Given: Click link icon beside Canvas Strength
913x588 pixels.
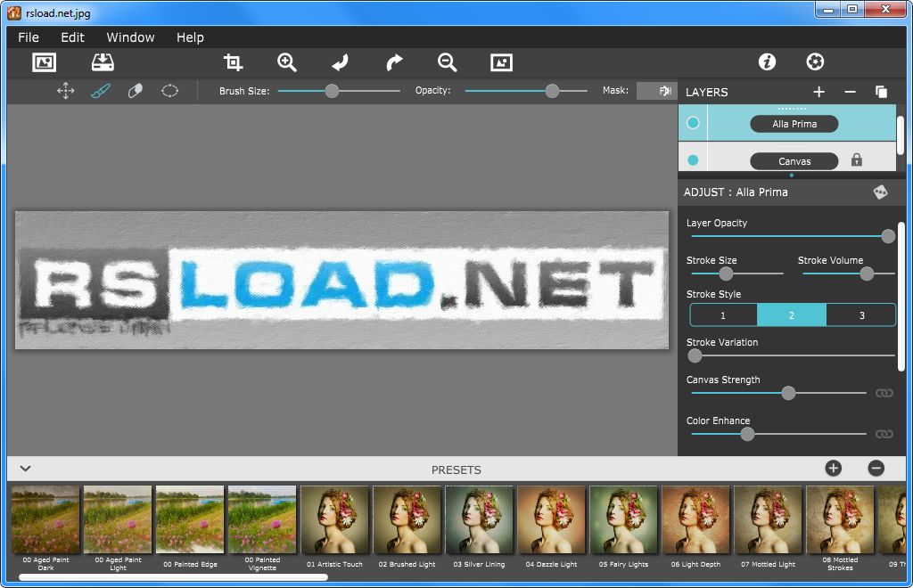Looking at the screenshot, I should pos(884,393).
